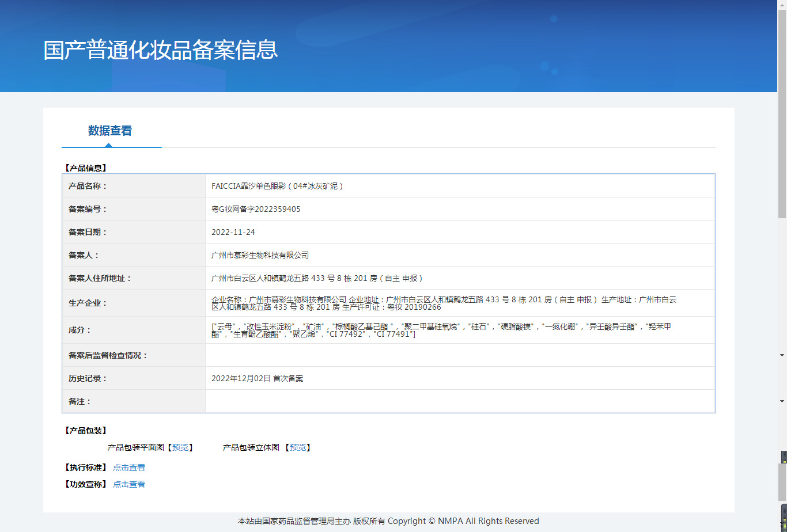
Task: Click 生产许可证：粤妆 20190266 text
Action: 392,307
